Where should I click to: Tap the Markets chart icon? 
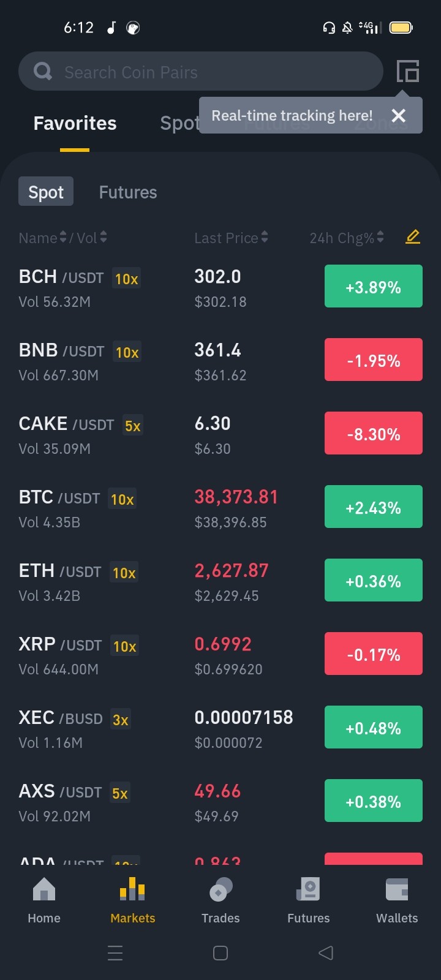tap(132, 889)
